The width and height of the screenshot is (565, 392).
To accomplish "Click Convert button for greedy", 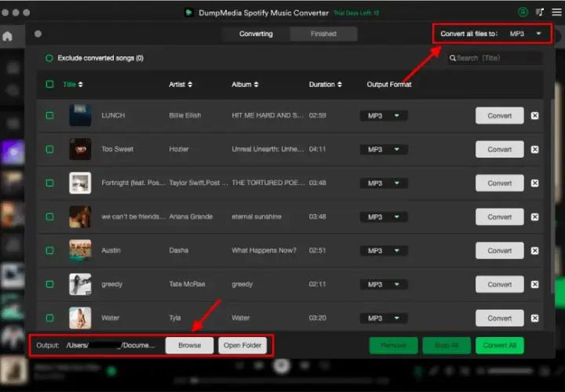I will pyautogui.click(x=499, y=285).
